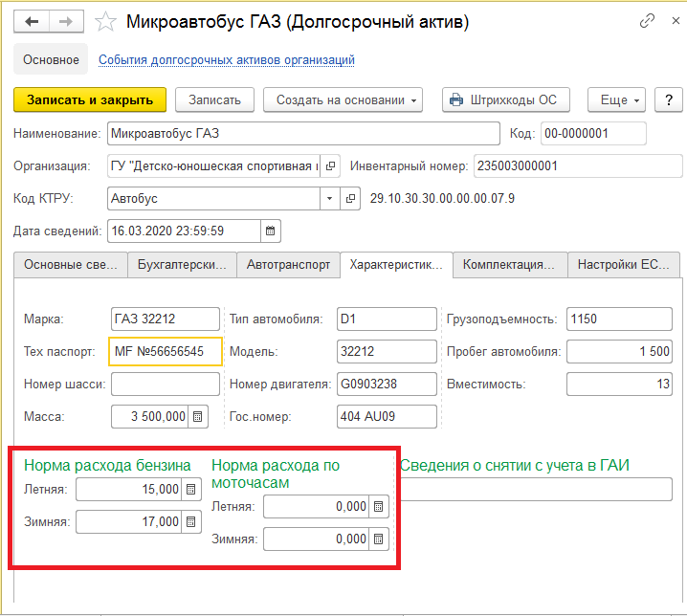This screenshot has width=687, height=616.
Task: Open События долгосрочных активов организаций link
Action: click(x=227, y=60)
